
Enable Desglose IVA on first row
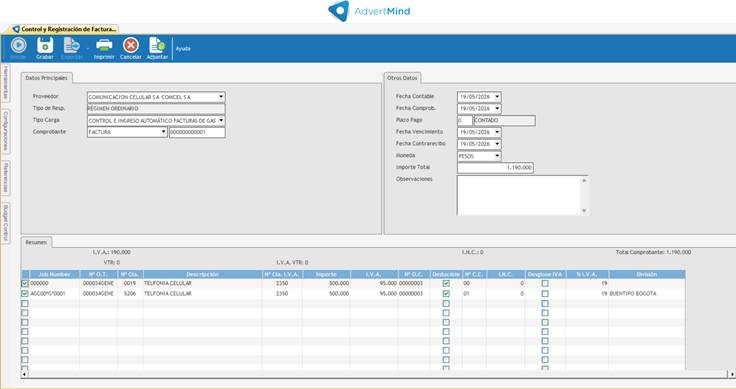point(544,283)
